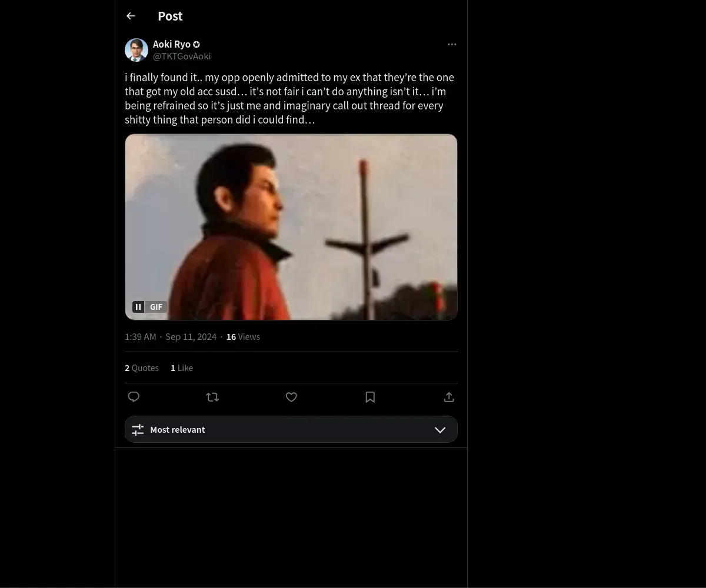Repost this post via the arrows icon

click(x=212, y=397)
